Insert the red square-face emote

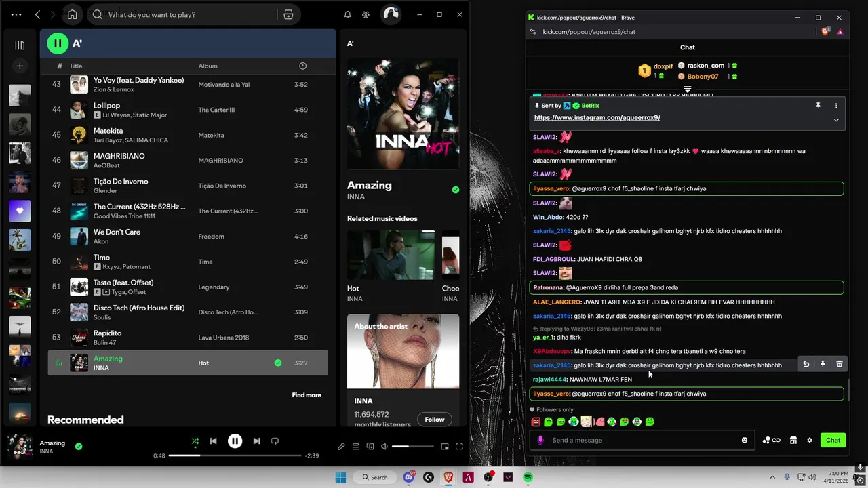(x=536, y=422)
